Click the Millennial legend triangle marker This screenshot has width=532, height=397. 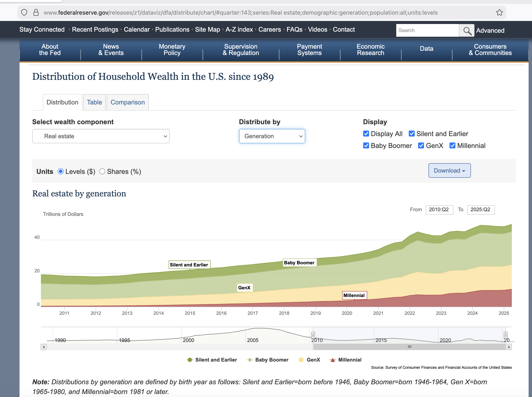point(333,360)
